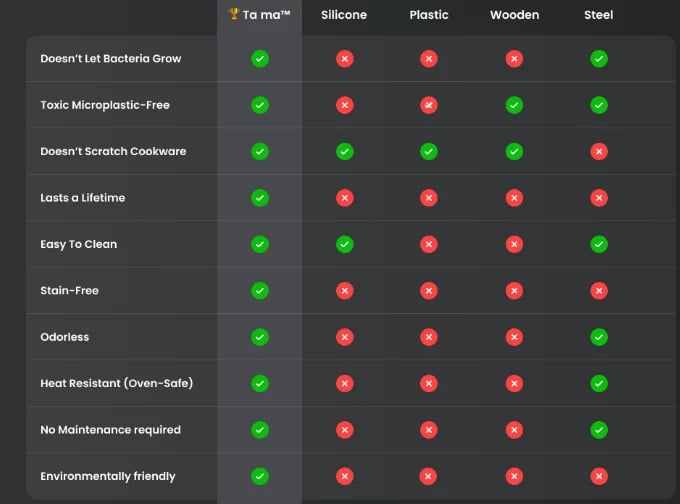Click green check for Steel No Maintenance row
The image size is (680, 504).
coord(599,430)
